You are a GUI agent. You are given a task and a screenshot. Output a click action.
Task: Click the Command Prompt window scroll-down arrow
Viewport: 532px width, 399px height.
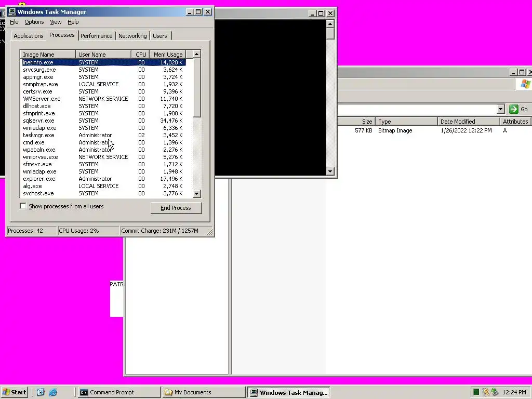click(x=330, y=171)
